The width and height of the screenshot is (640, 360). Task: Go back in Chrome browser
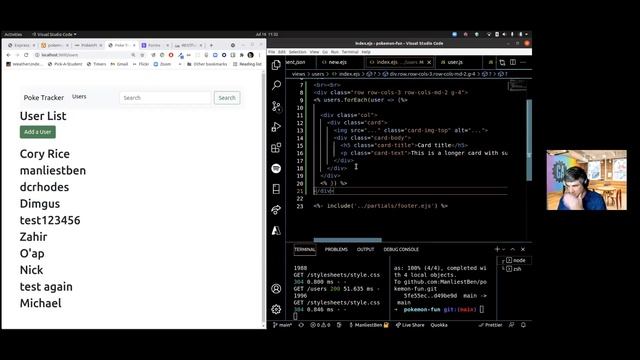9,55
